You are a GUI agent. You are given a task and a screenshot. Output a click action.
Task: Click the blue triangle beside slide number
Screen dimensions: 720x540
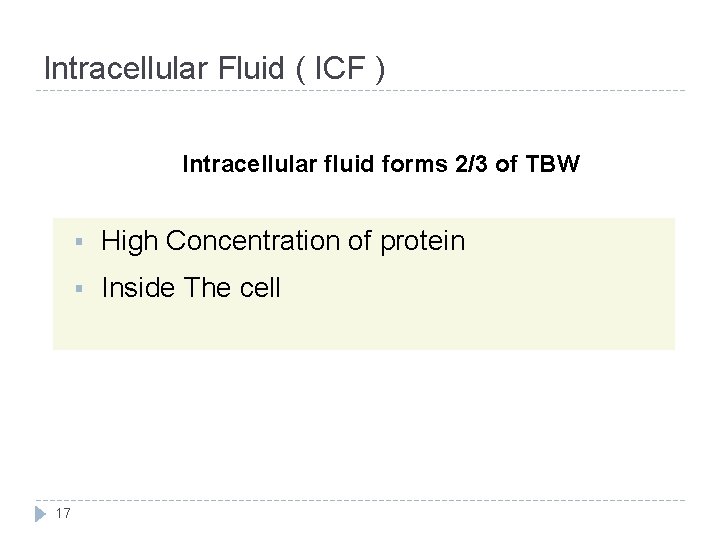click(40, 514)
